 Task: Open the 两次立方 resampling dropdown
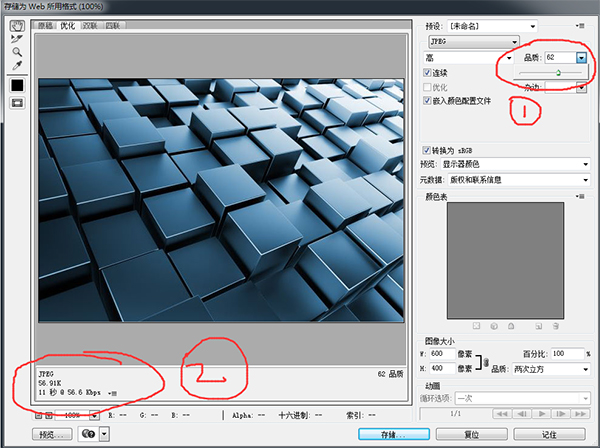pyautogui.click(x=551, y=369)
